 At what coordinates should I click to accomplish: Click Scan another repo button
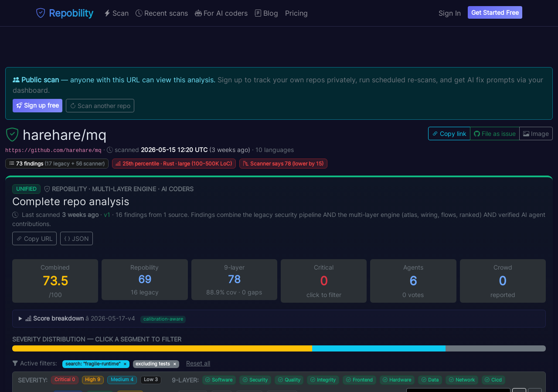tap(100, 105)
